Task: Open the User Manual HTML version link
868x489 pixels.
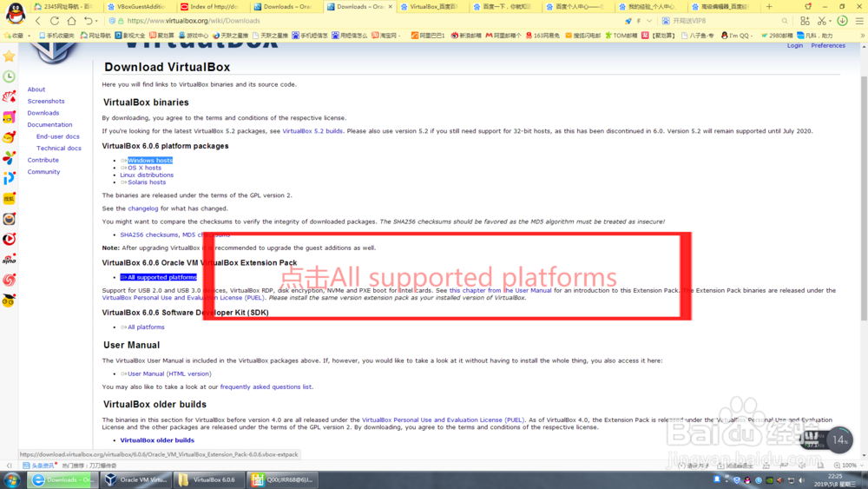Action: pos(169,373)
